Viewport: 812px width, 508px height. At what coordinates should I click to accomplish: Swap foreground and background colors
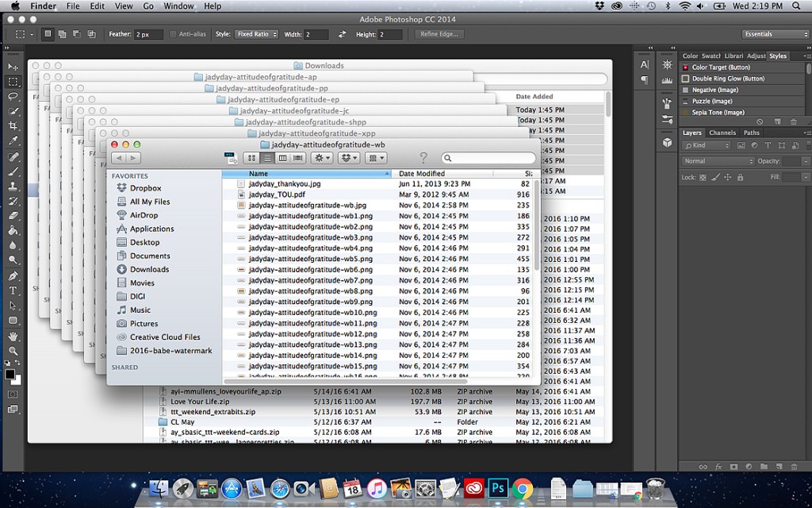(x=18, y=363)
